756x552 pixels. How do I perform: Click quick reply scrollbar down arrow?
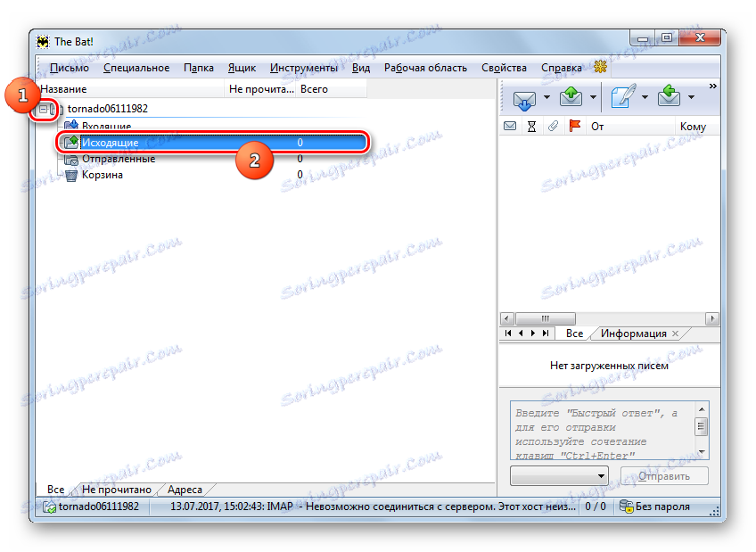(x=702, y=452)
